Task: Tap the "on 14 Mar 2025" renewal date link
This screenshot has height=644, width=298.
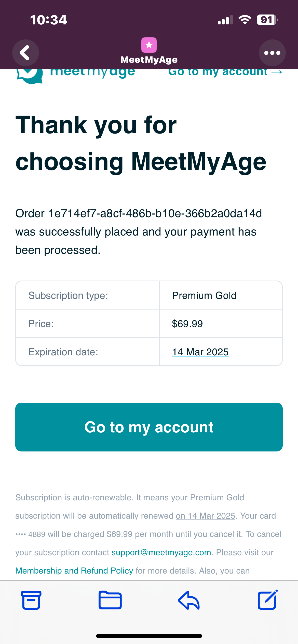Action: click(x=205, y=516)
